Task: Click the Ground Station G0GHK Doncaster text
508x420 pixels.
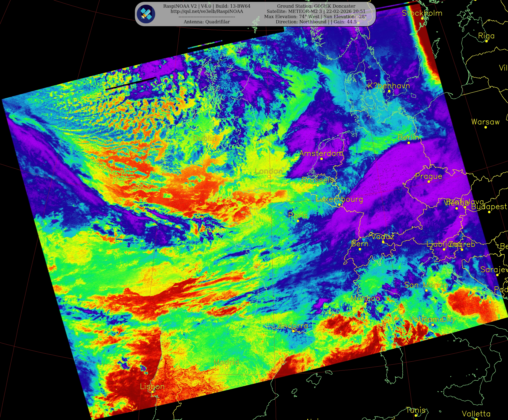Action: [316, 6]
